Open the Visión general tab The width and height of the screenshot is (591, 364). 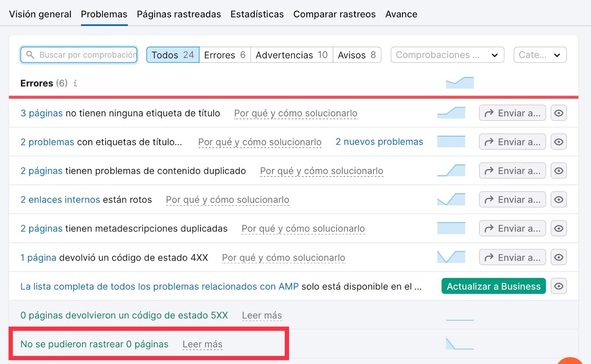click(x=40, y=14)
